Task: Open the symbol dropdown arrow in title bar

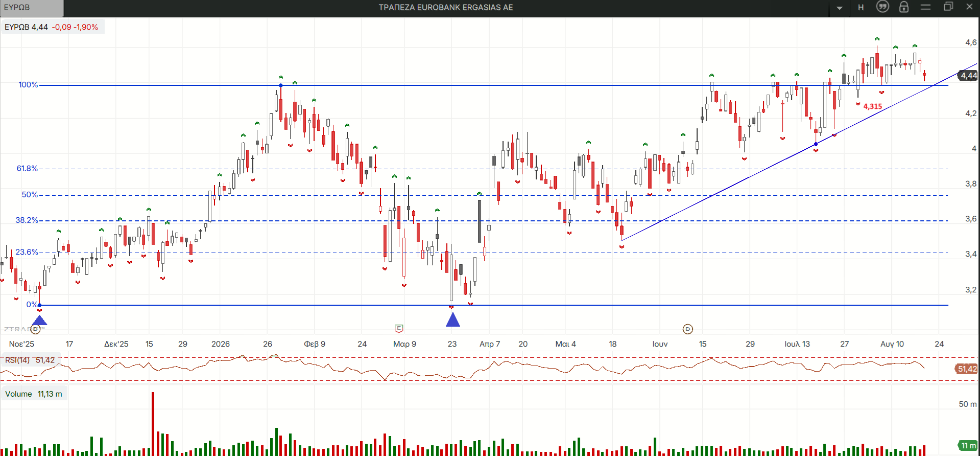Action: pyautogui.click(x=840, y=8)
